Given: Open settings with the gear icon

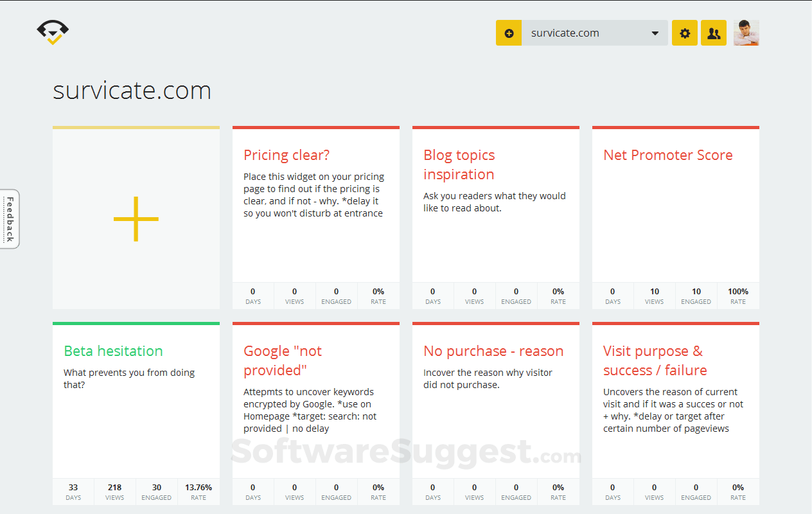Looking at the screenshot, I should (x=685, y=33).
